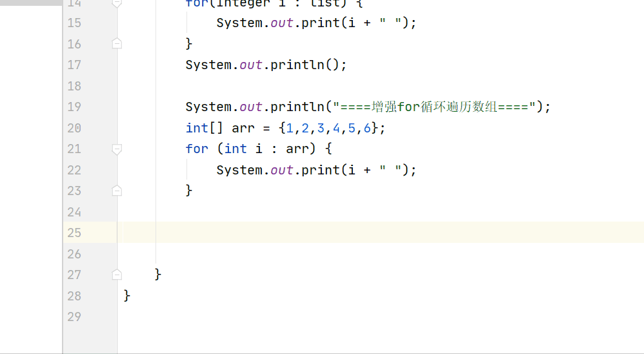The image size is (644, 354).
Task: Click line number 19 in the gutter
Action: 74,107
